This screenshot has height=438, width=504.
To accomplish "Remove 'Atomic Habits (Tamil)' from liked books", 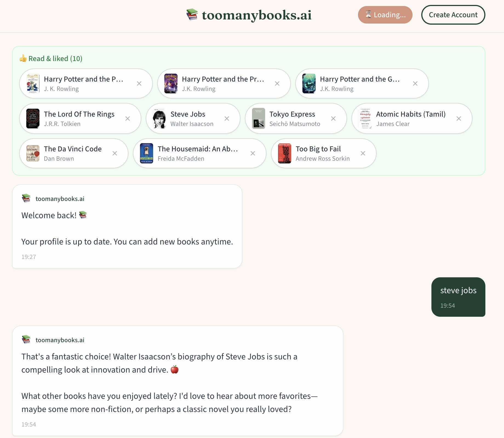I will tap(459, 118).
